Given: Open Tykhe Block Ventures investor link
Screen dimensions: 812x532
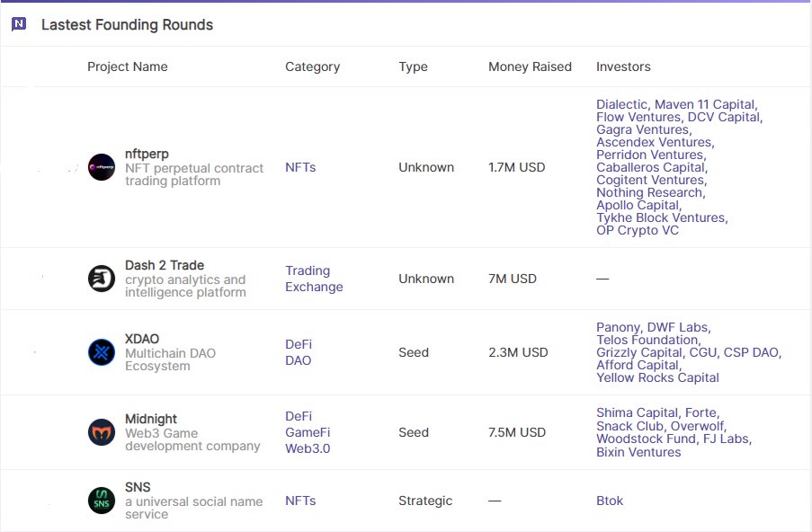Looking at the screenshot, I should (x=661, y=217).
